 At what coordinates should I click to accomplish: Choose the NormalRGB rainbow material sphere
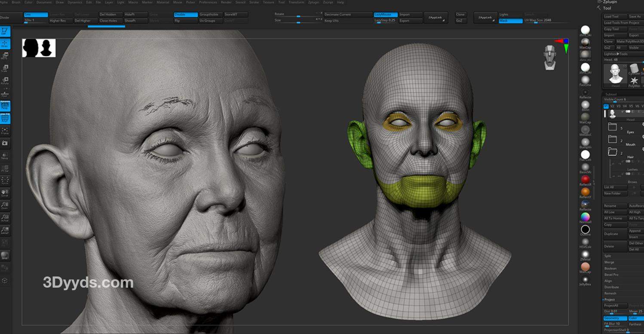[585, 216]
